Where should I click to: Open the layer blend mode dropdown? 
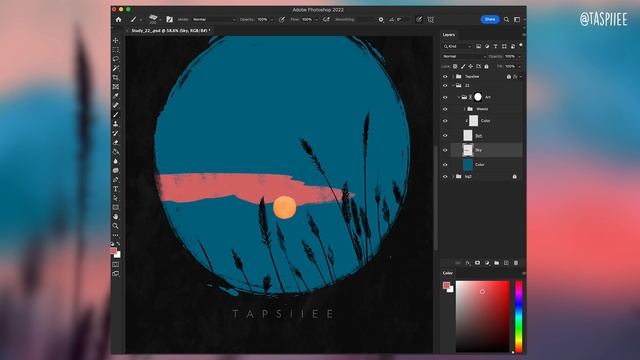pos(464,56)
